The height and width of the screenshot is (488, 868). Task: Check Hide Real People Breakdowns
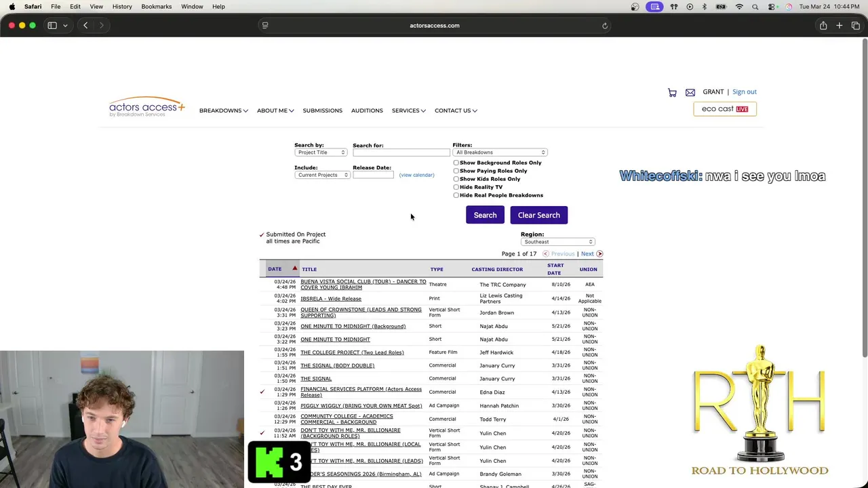pyautogui.click(x=456, y=195)
